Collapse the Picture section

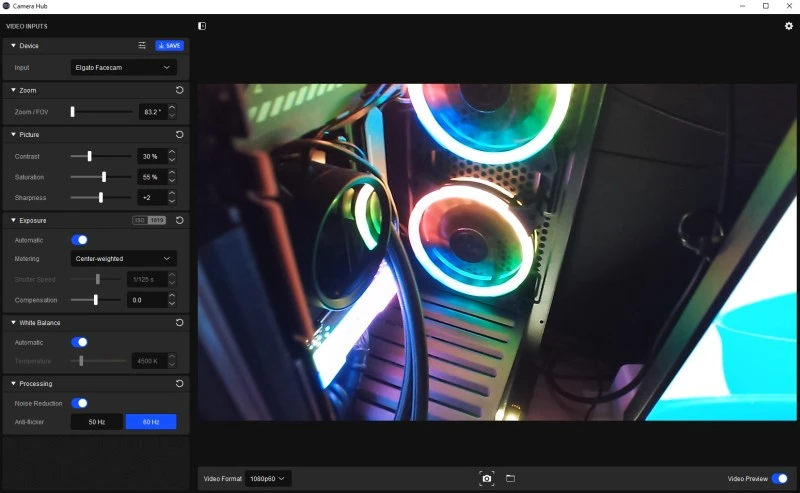[13, 134]
